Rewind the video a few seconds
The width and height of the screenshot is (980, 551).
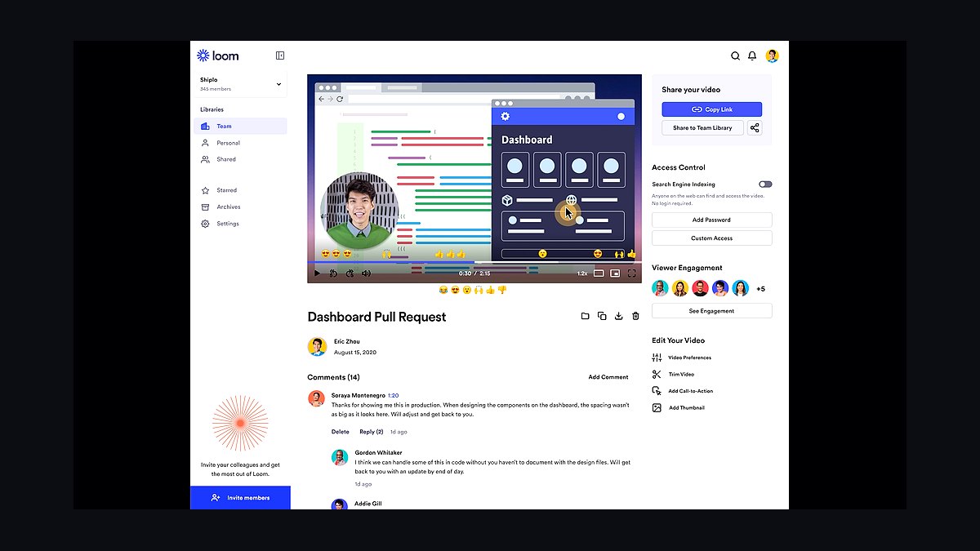tap(333, 273)
